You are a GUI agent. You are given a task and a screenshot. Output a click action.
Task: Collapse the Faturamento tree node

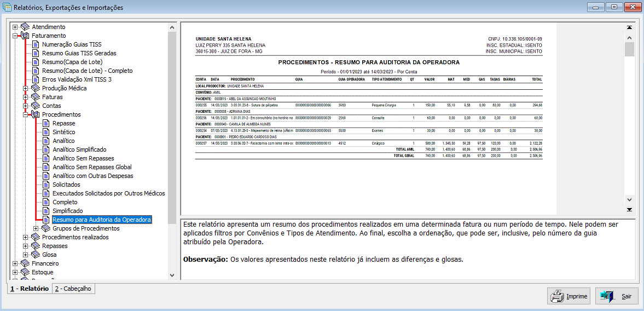pyautogui.click(x=15, y=36)
